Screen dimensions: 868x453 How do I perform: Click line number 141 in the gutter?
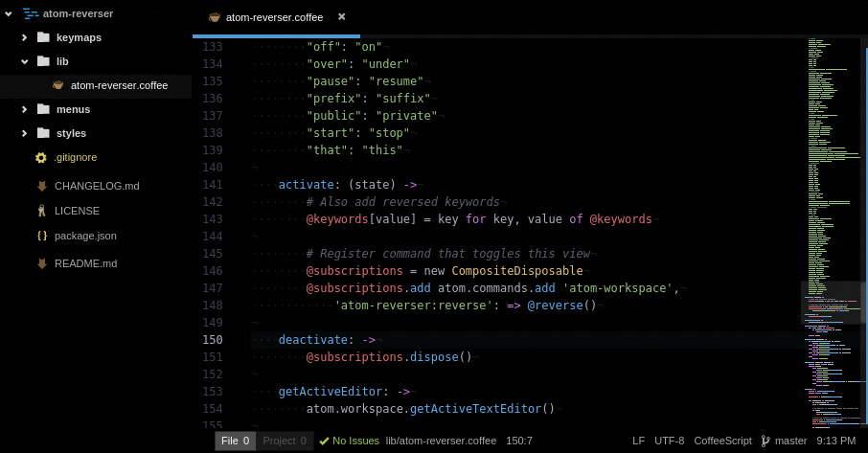pos(213,185)
